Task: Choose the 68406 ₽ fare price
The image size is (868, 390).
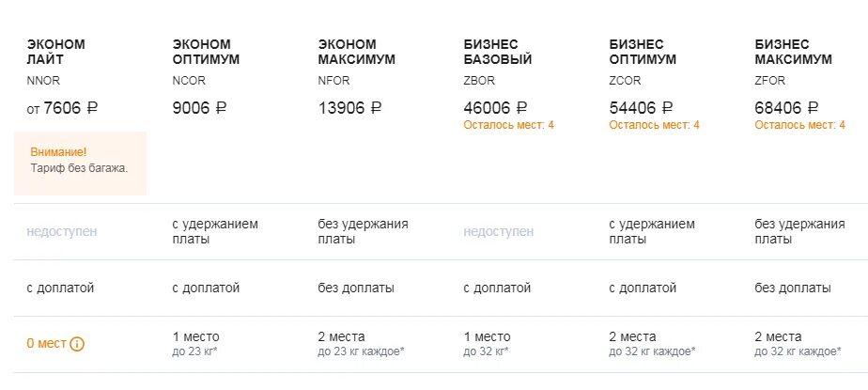Action: click(x=786, y=107)
